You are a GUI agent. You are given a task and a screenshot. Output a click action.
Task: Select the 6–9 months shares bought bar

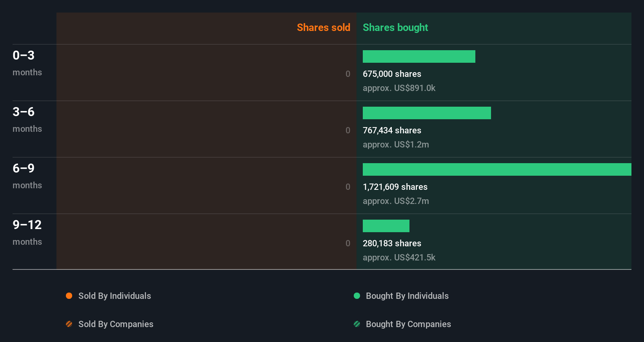[x=497, y=169]
